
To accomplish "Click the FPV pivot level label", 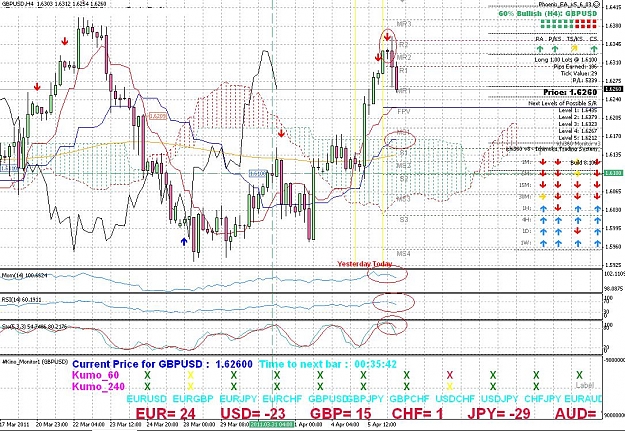I will click(404, 112).
